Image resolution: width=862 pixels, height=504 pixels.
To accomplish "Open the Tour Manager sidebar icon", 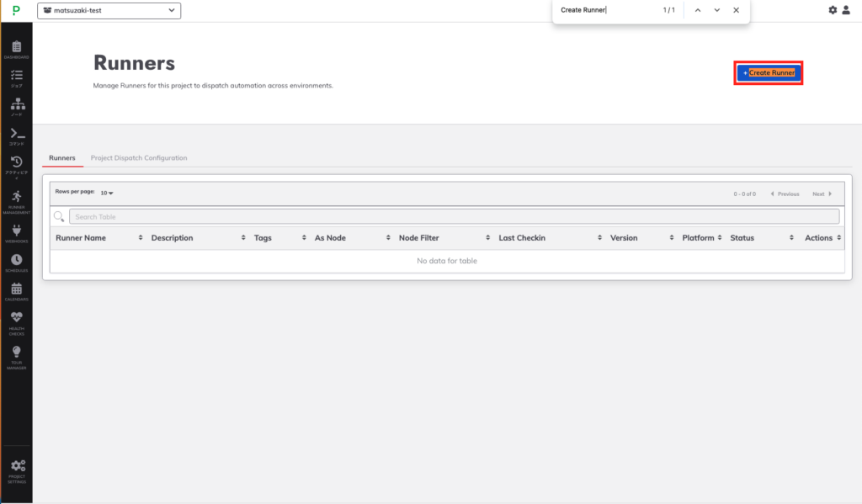I will (17, 354).
